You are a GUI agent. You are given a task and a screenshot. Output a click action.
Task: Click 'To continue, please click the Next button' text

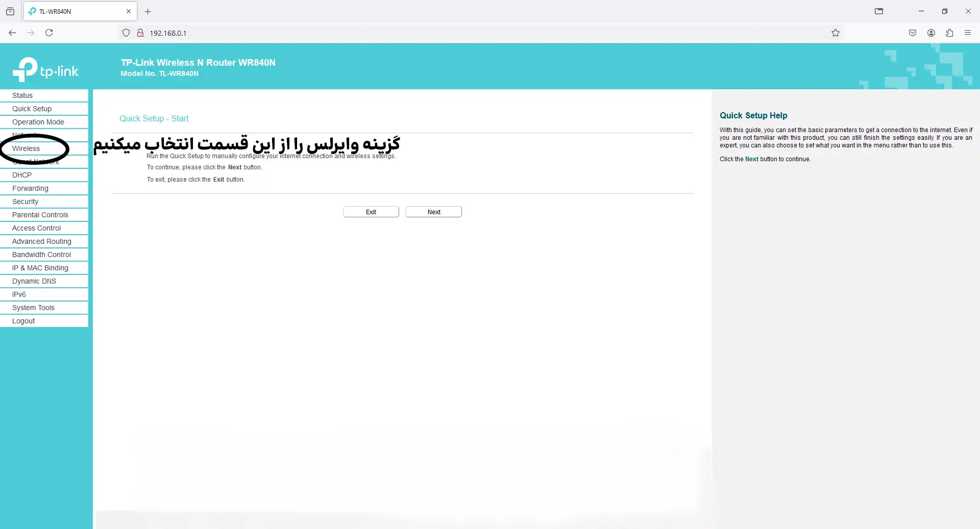pyautogui.click(x=204, y=167)
